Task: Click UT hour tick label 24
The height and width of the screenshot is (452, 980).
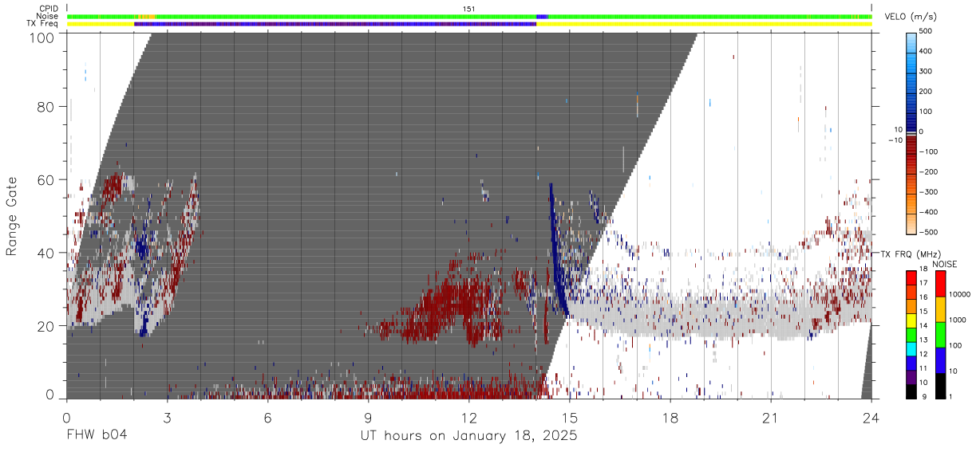Action: coord(871,418)
